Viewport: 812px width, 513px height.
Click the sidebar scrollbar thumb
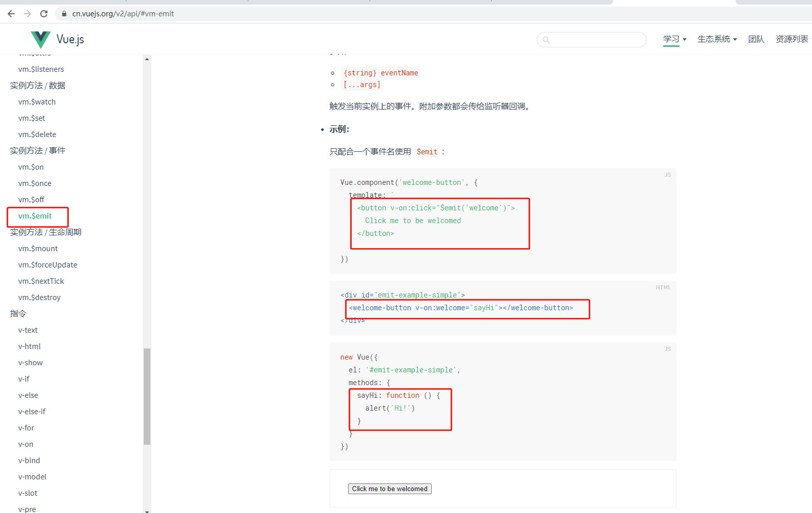pos(147,396)
